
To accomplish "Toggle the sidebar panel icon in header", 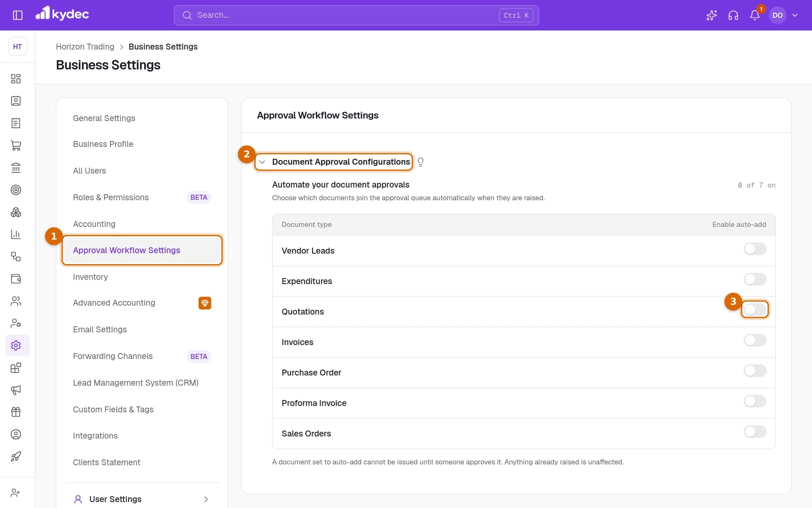I will (17, 15).
